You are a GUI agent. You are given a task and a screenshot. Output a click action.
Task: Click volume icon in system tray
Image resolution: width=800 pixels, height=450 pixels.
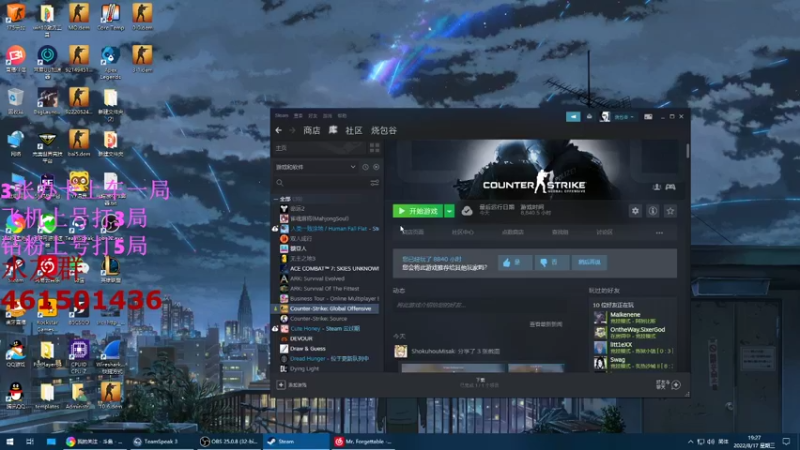[711, 442]
